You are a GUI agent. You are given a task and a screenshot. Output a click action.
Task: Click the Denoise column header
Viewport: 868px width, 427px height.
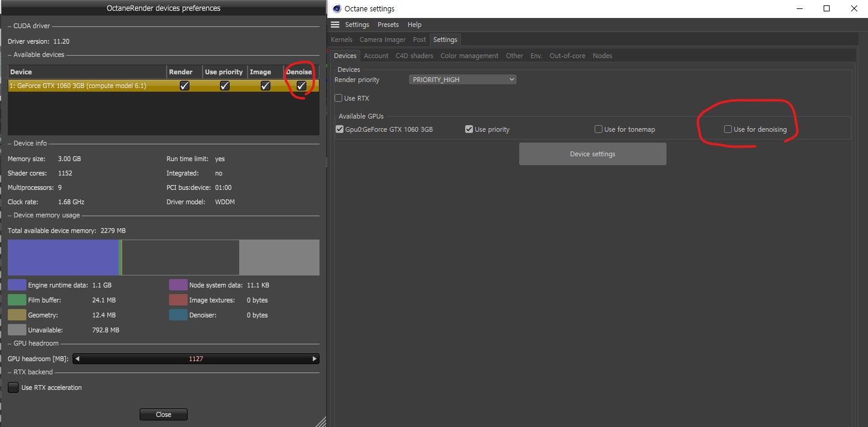300,72
